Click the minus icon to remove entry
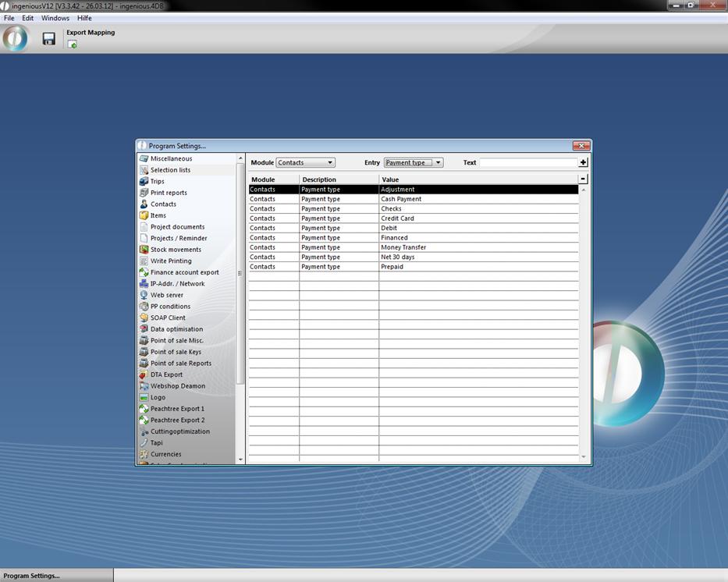 pos(583,179)
